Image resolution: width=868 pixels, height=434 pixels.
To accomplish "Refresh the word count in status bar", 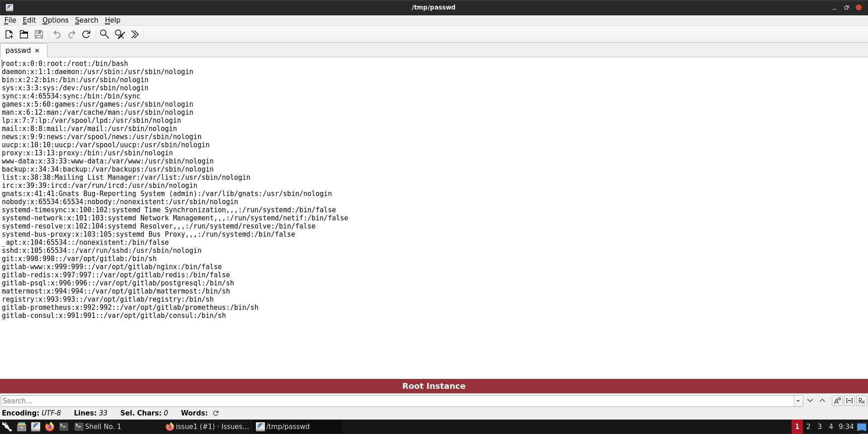I will [216, 413].
